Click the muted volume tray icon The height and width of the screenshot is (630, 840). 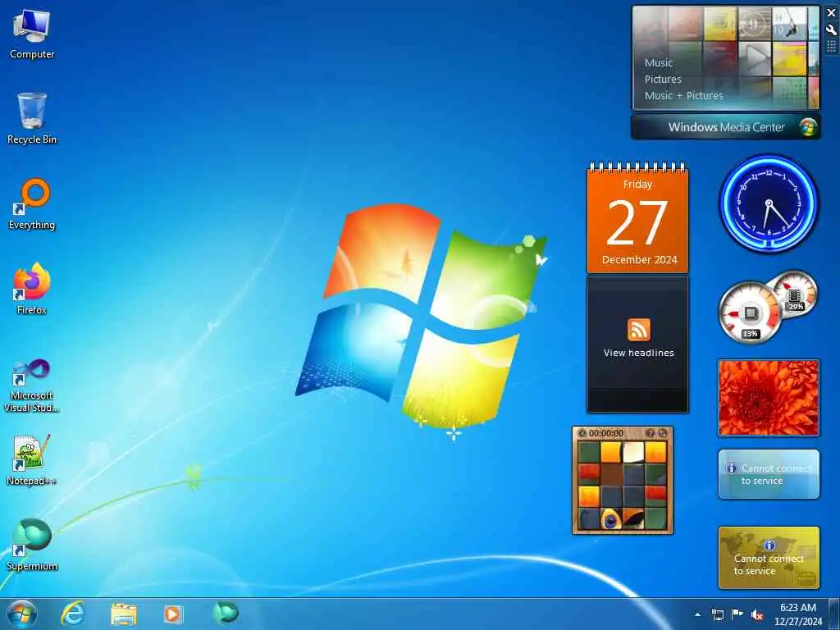757,614
